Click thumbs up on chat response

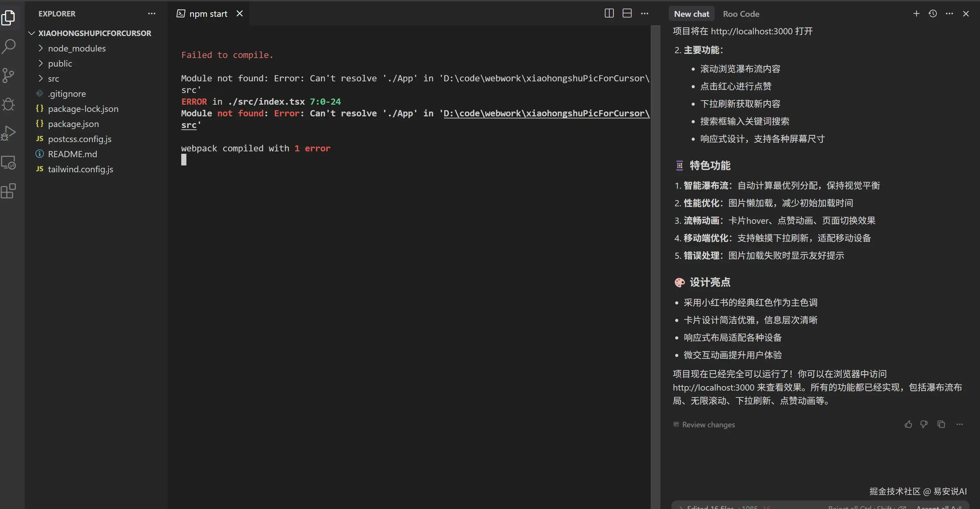click(908, 424)
